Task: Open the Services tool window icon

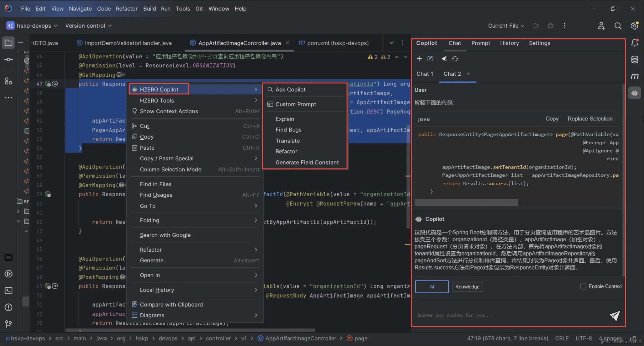Action: tap(8, 274)
